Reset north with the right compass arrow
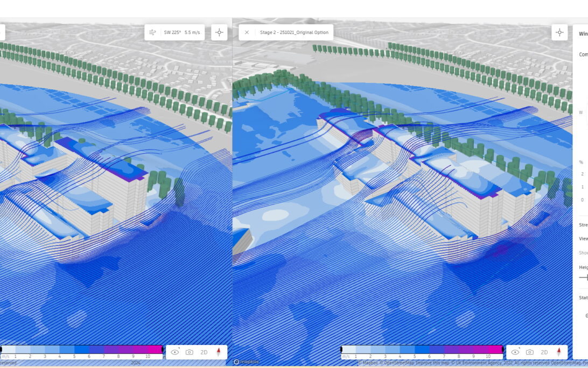Screen dimensions: 588x368 559,352
